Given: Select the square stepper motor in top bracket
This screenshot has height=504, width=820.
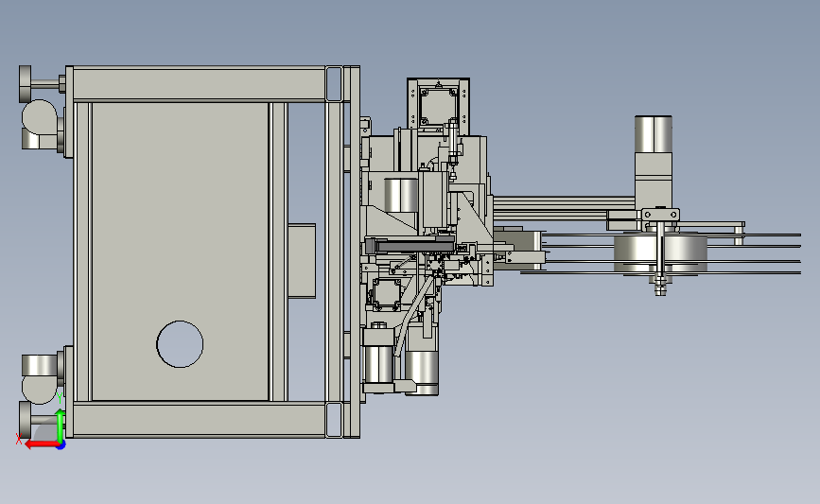Looking at the screenshot, I should click(438, 107).
